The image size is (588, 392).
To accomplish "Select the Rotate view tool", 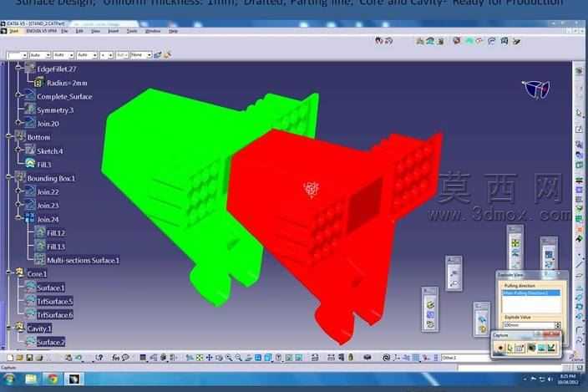I will (x=219, y=358).
